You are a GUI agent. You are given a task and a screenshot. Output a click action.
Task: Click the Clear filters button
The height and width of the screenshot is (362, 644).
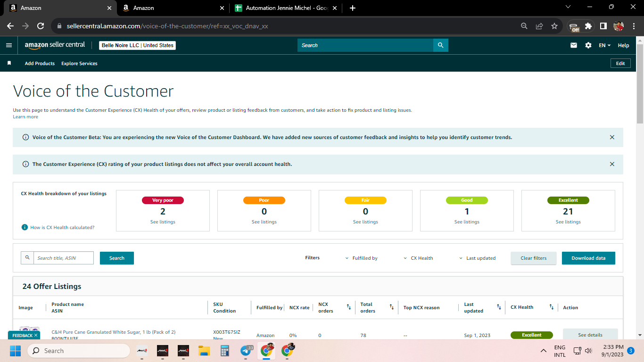point(534,258)
